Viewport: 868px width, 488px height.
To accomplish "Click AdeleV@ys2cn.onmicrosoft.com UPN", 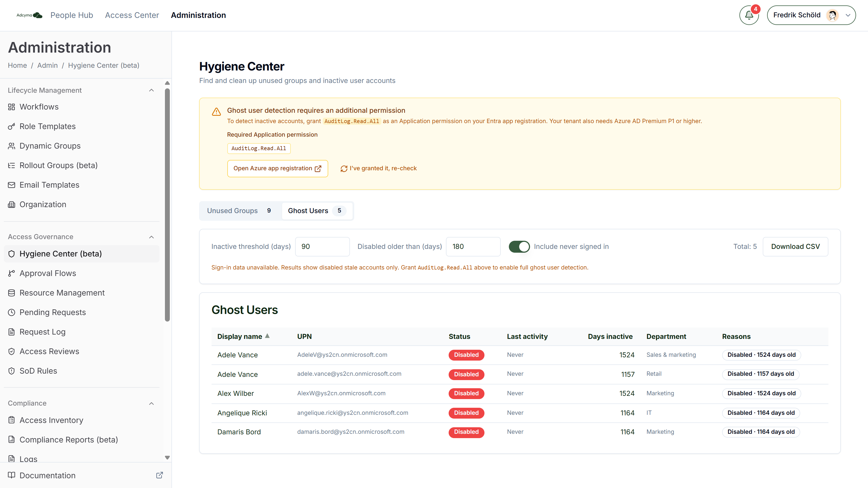I will click(x=342, y=355).
